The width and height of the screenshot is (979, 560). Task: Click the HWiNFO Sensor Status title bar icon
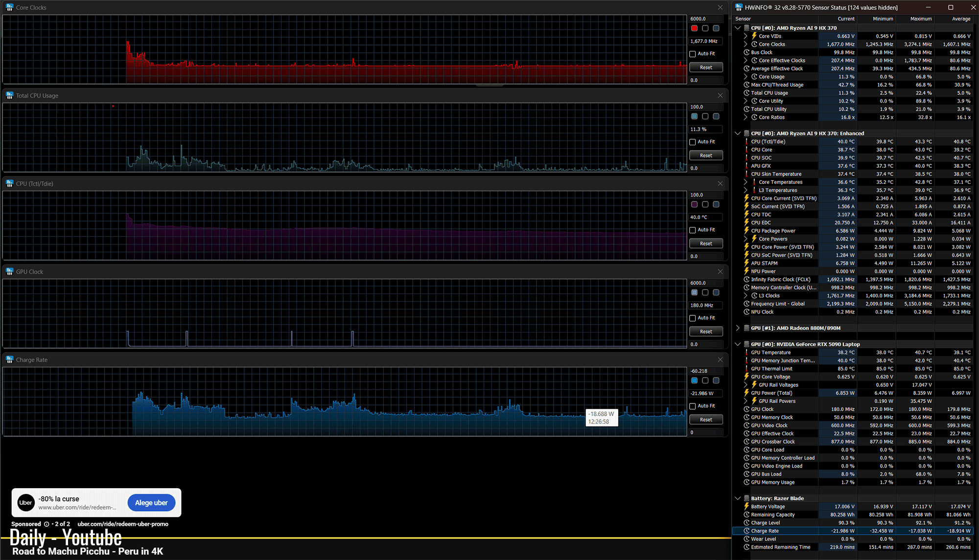pos(739,7)
